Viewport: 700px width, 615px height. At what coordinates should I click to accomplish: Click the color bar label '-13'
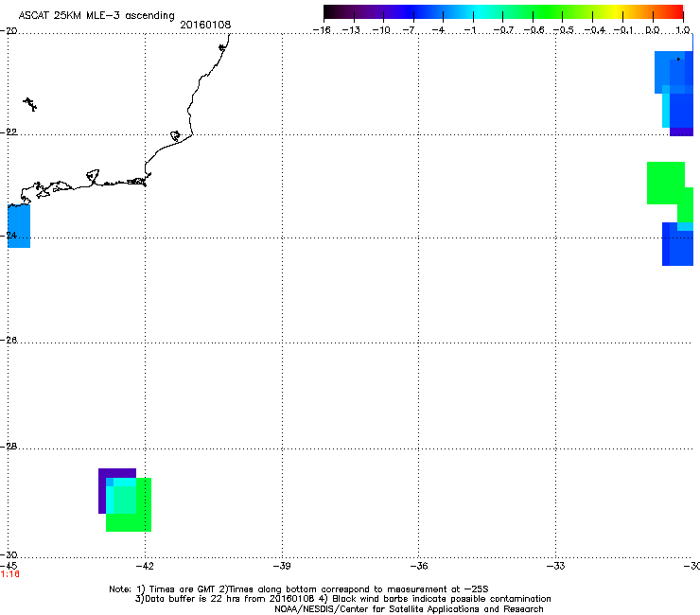[351, 30]
